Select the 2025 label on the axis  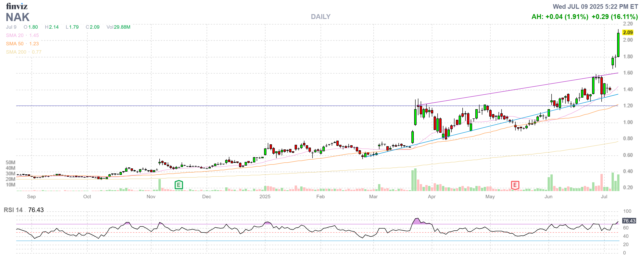point(265,197)
